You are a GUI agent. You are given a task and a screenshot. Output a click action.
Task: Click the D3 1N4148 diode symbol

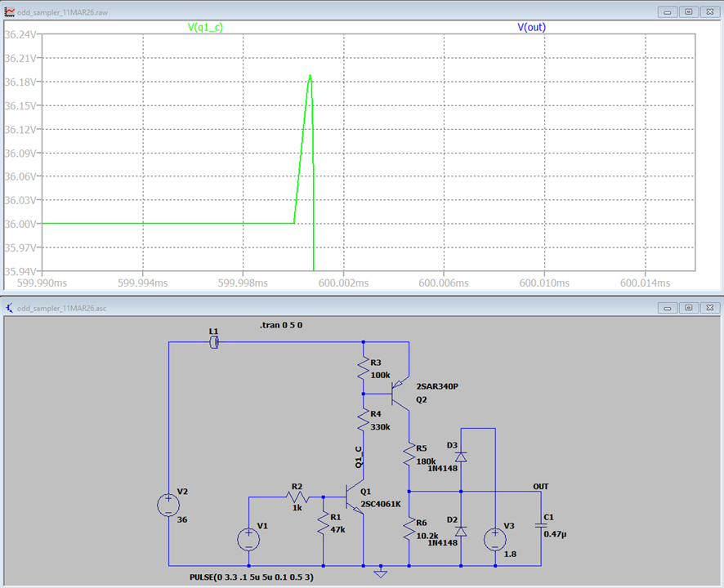click(x=461, y=457)
